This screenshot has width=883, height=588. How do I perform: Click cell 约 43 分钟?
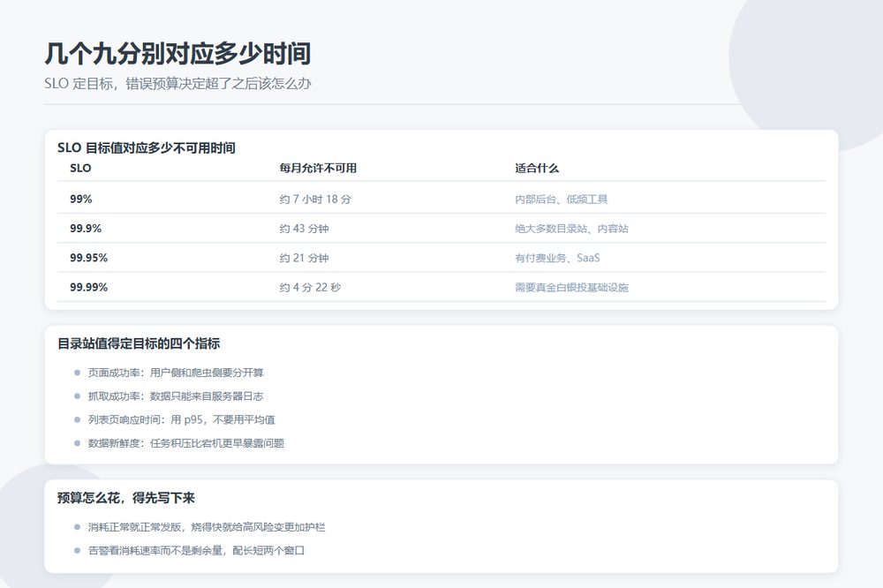304,228
